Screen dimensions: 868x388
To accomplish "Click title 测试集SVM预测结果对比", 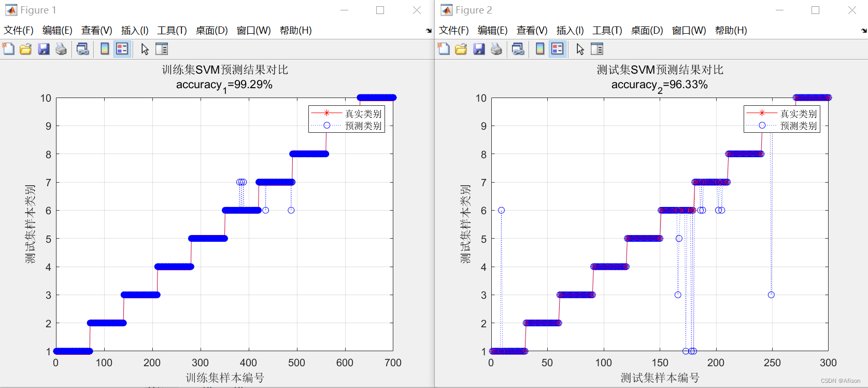I will click(x=660, y=70).
